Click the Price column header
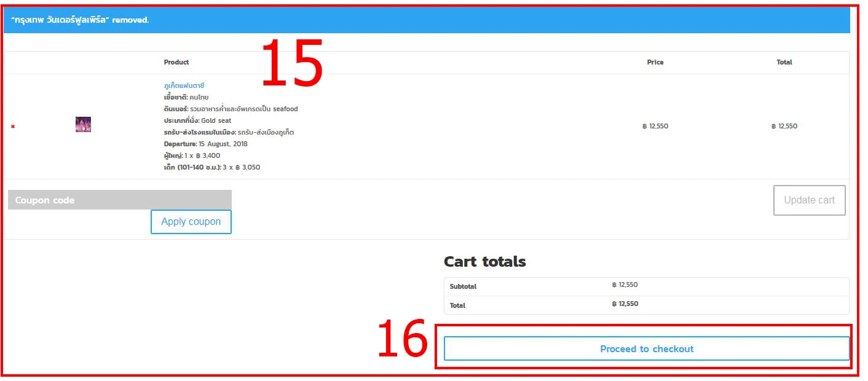Screen dimensions: 868x381 (655, 62)
